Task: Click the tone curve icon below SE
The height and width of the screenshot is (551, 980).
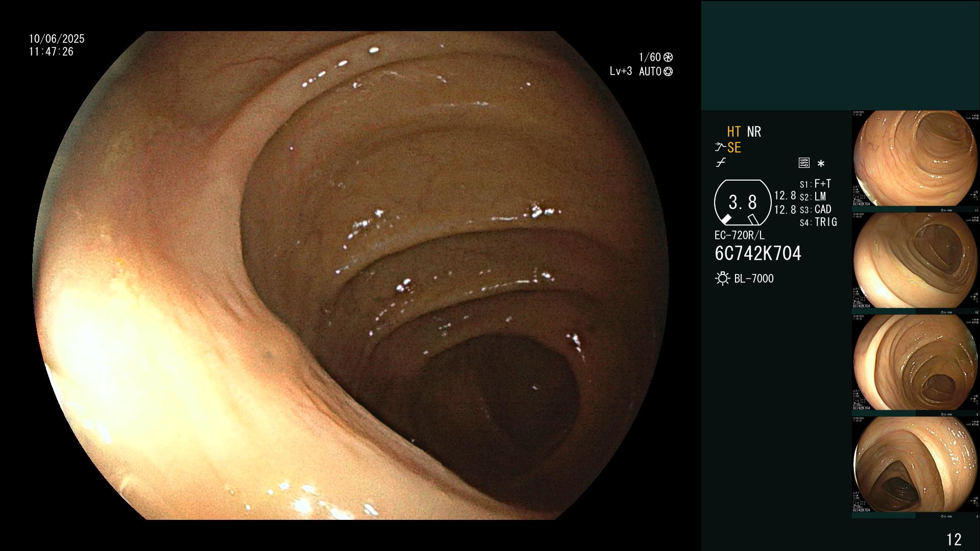Action: (721, 163)
